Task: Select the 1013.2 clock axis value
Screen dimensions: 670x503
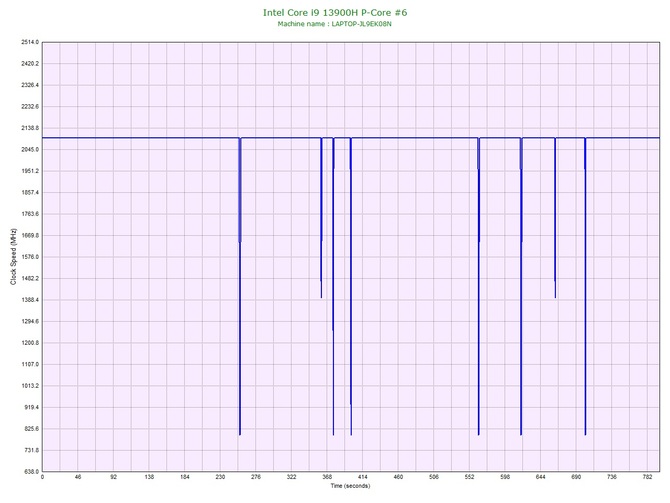Action: [30, 386]
